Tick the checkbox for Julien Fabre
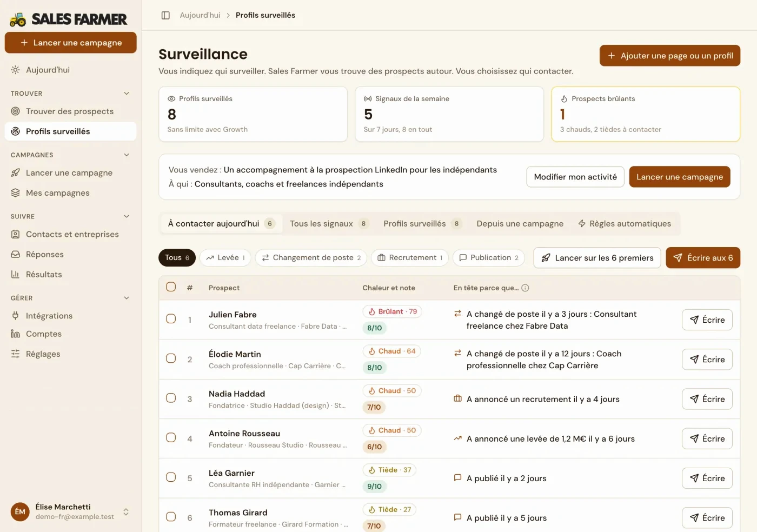The image size is (757, 532). 171,318
